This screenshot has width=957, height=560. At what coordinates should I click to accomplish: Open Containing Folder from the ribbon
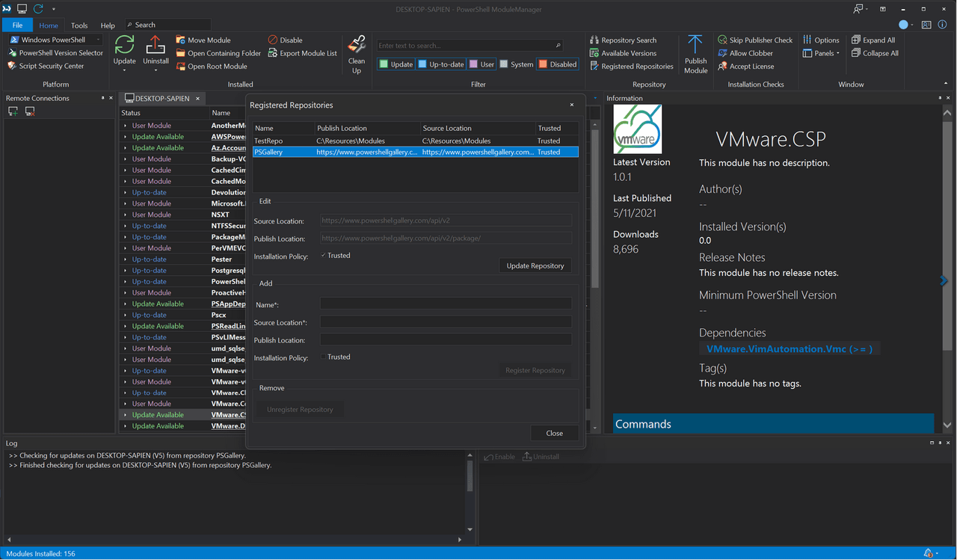point(218,53)
